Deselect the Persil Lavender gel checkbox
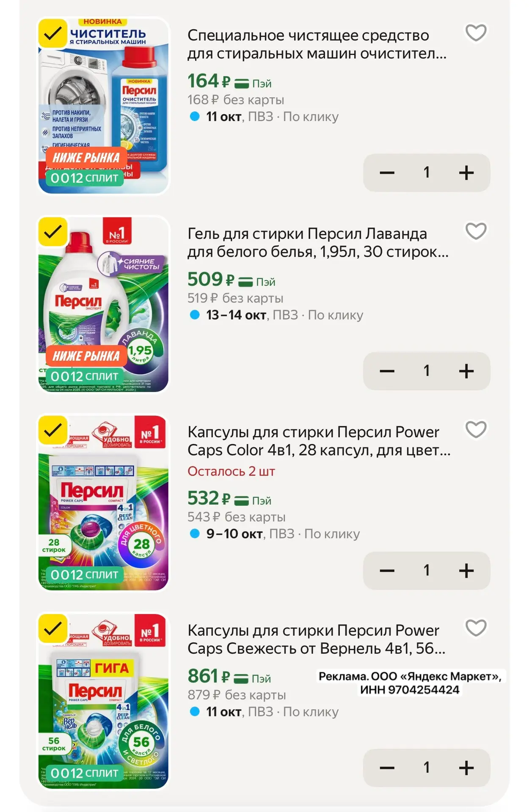Screen dimensions: 529x812 (x=53, y=231)
